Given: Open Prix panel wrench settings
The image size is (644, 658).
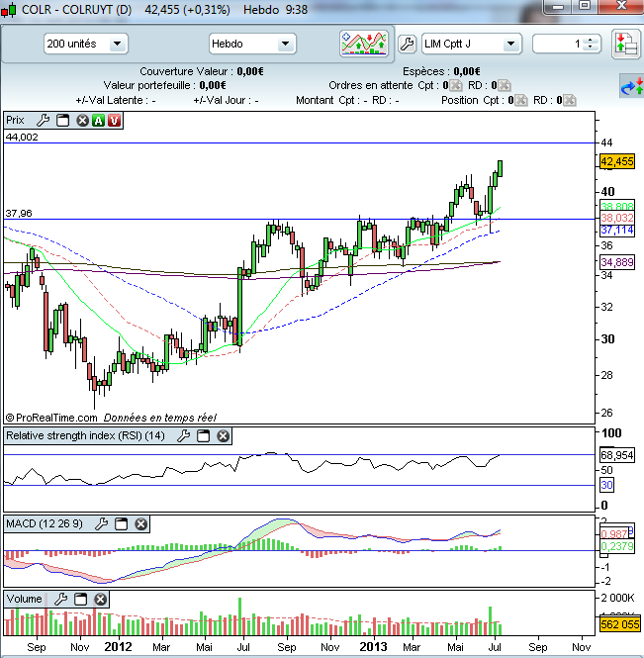Looking at the screenshot, I should pos(43,121).
